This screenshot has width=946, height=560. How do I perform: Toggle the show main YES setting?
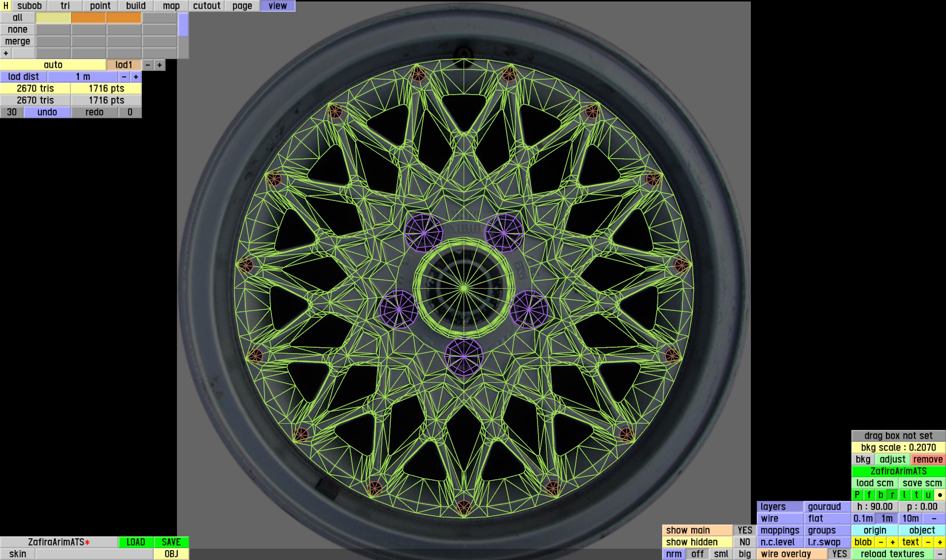(x=744, y=530)
